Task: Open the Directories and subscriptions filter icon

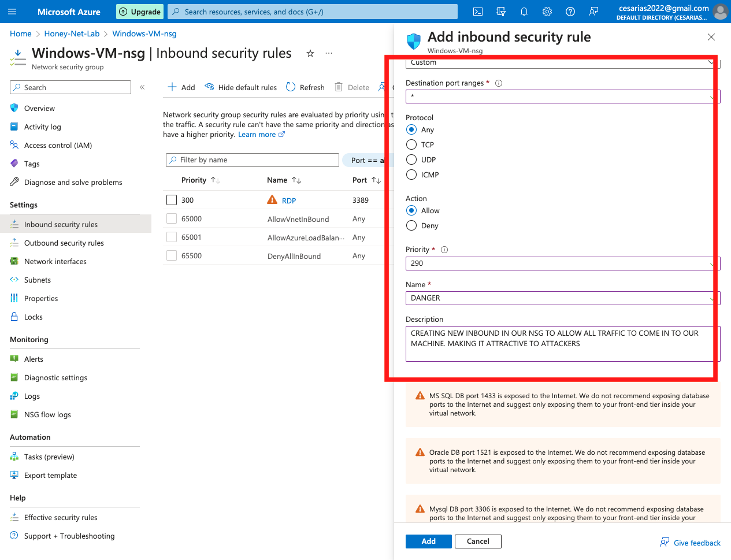Action: (x=501, y=12)
